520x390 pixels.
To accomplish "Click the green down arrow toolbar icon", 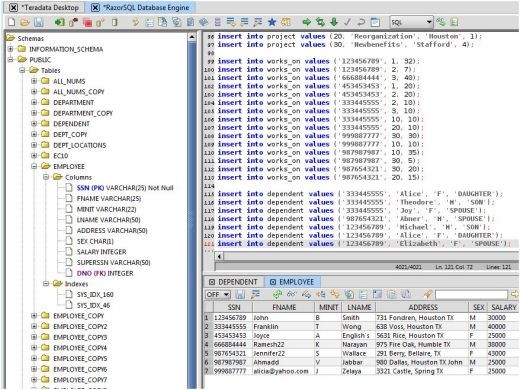I will [334, 22].
